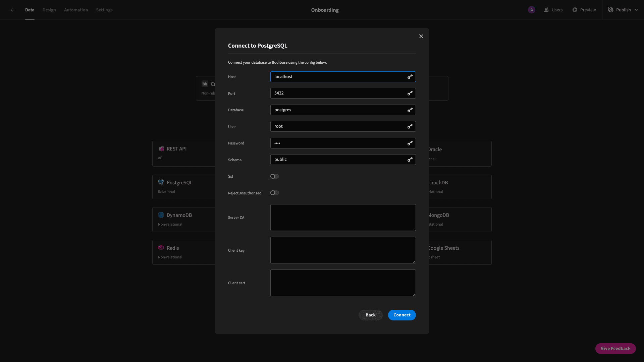Toggle the Ssl switch

coord(275,176)
